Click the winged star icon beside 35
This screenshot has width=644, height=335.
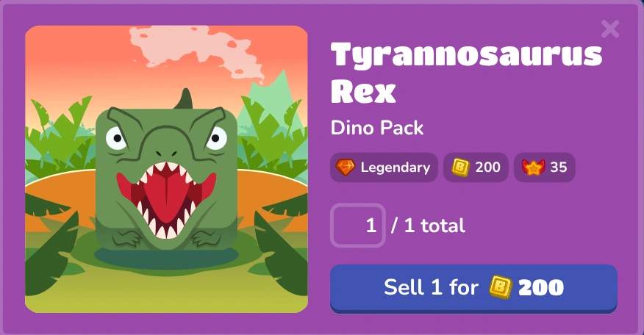pyautogui.click(x=533, y=167)
